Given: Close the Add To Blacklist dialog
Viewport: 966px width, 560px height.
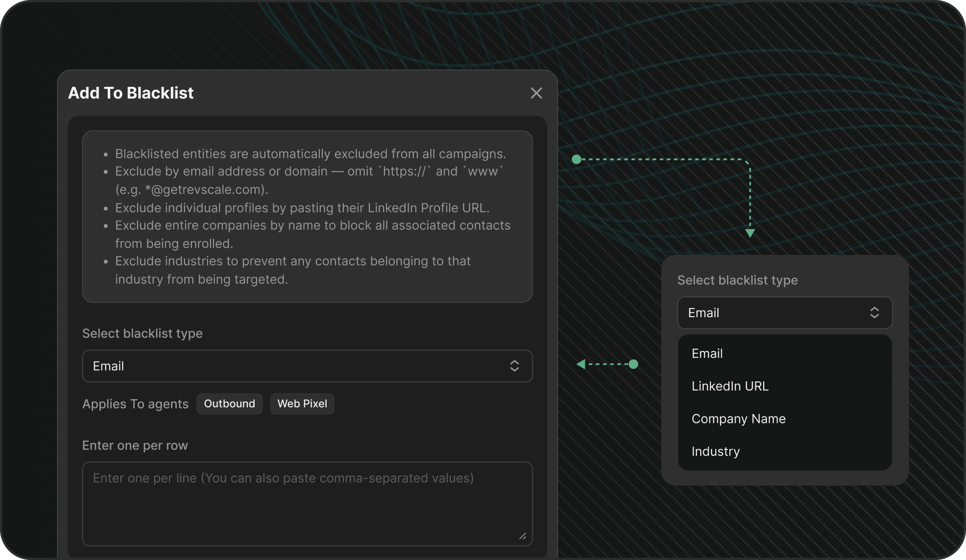Looking at the screenshot, I should [536, 93].
